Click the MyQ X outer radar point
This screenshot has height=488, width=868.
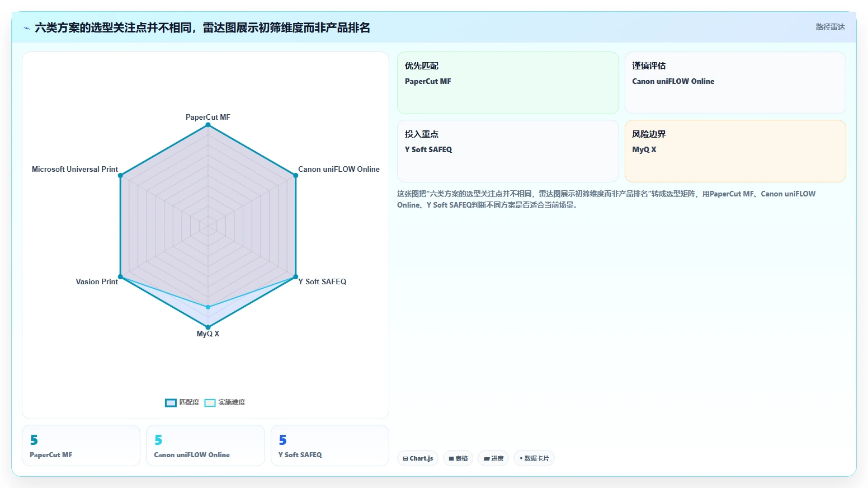tap(208, 327)
